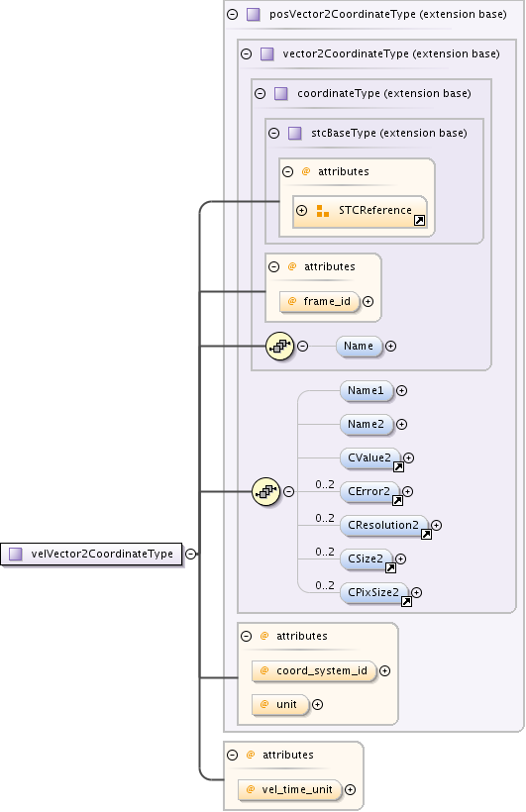
Task: Click the @ icon of unit attribute
Action: (x=264, y=704)
